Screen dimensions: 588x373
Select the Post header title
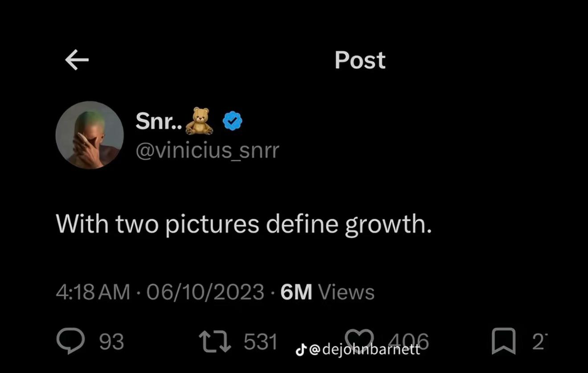[x=360, y=60]
